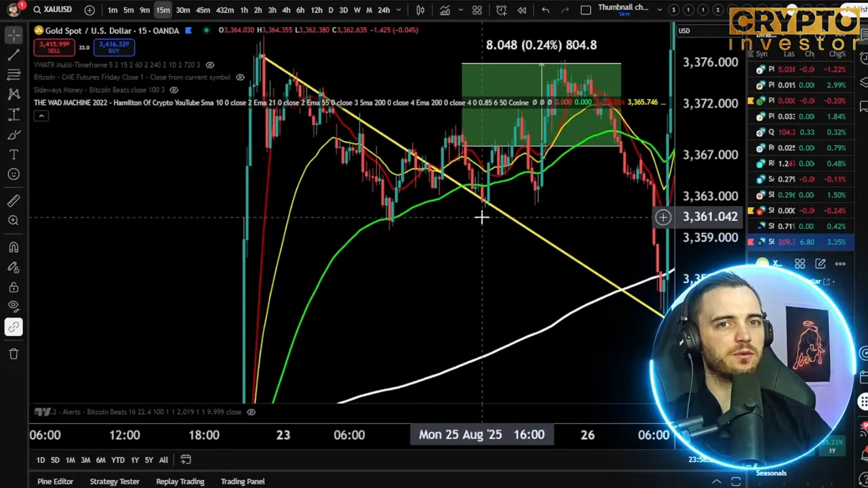Viewport: 868px width, 488px height.
Task: Set date range to 1D
Action: (41, 460)
